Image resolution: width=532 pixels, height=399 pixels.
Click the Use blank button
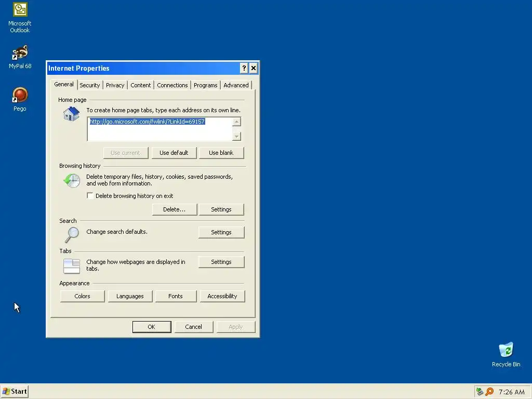pos(221,153)
